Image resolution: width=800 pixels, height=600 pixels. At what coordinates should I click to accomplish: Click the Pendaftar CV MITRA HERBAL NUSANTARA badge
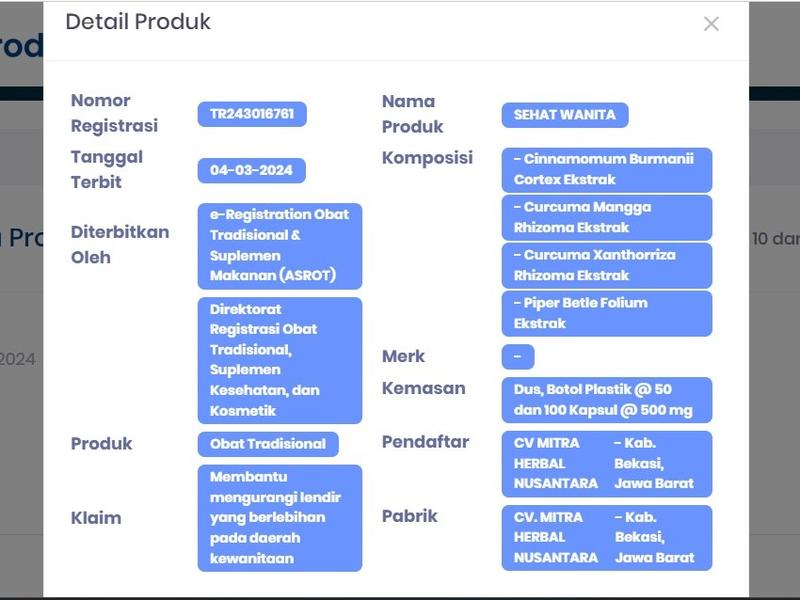(x=607, y=463)
